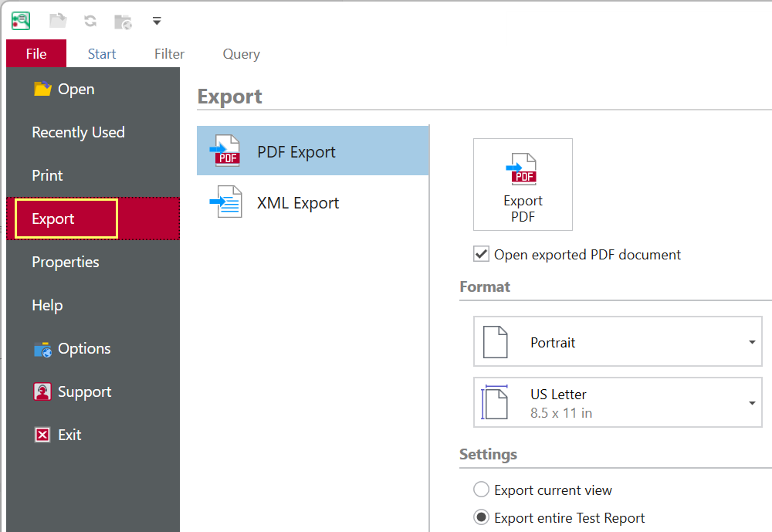
Task: Select Export entire Test Report option
Action: tap(482, 517)
